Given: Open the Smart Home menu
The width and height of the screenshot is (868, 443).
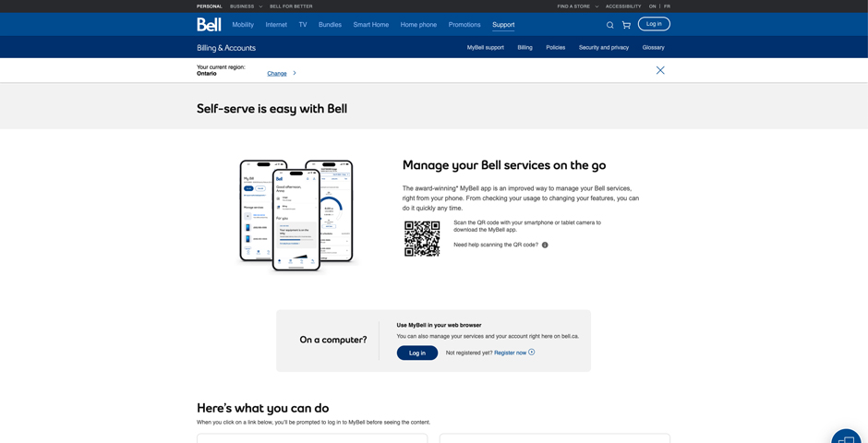Looking at the screenshot, I should (371, 25).
